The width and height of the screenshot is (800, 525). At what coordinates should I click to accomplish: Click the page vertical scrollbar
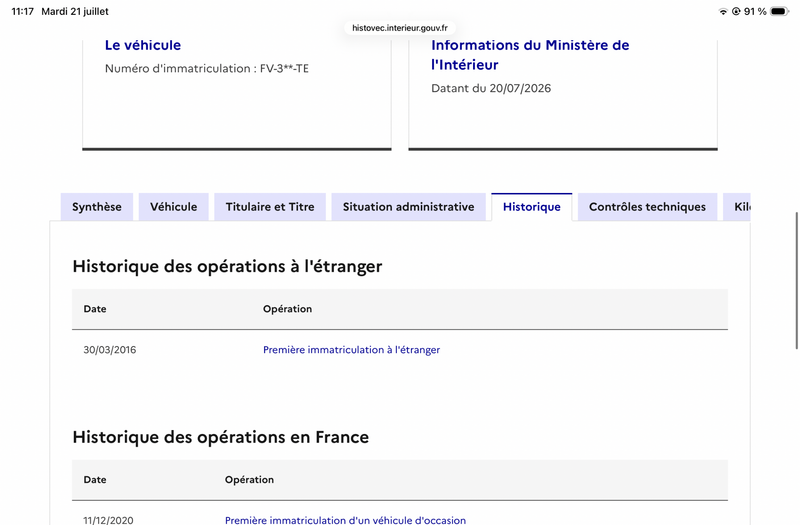(796, 280)
